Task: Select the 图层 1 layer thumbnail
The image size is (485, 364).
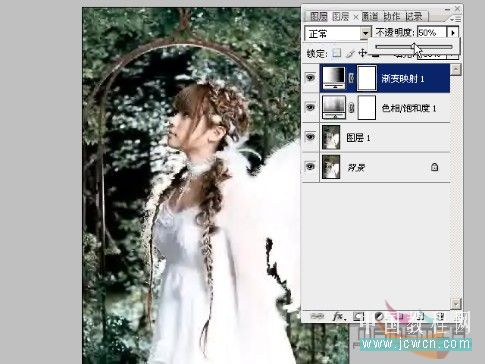Action: pos(331,137)
